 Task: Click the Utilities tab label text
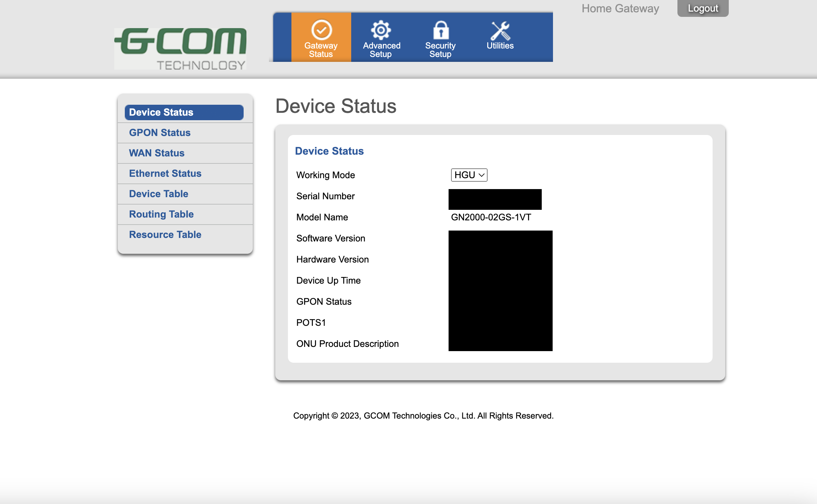tap(500, 46)
